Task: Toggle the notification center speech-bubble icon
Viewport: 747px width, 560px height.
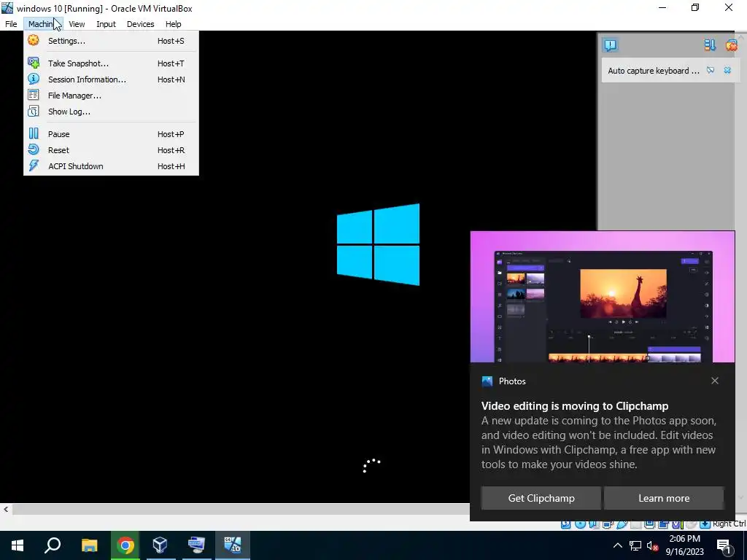Action: [x=611, y=44]
